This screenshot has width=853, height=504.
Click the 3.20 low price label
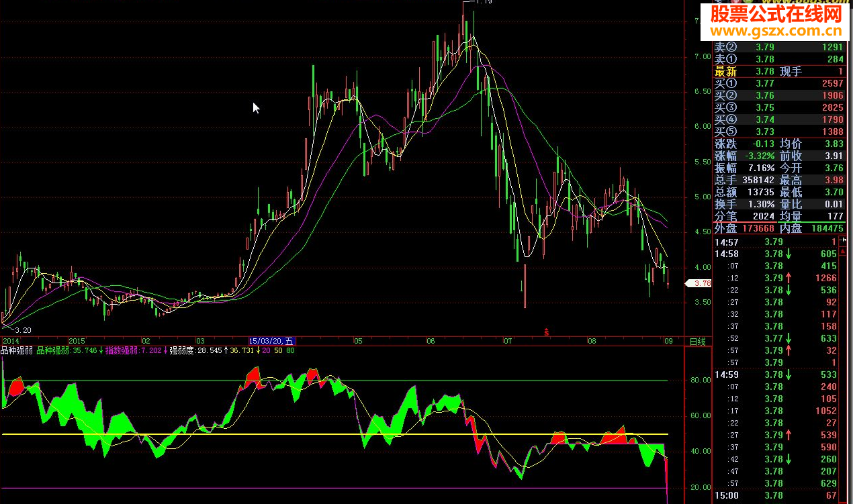[x=24, y=330]
